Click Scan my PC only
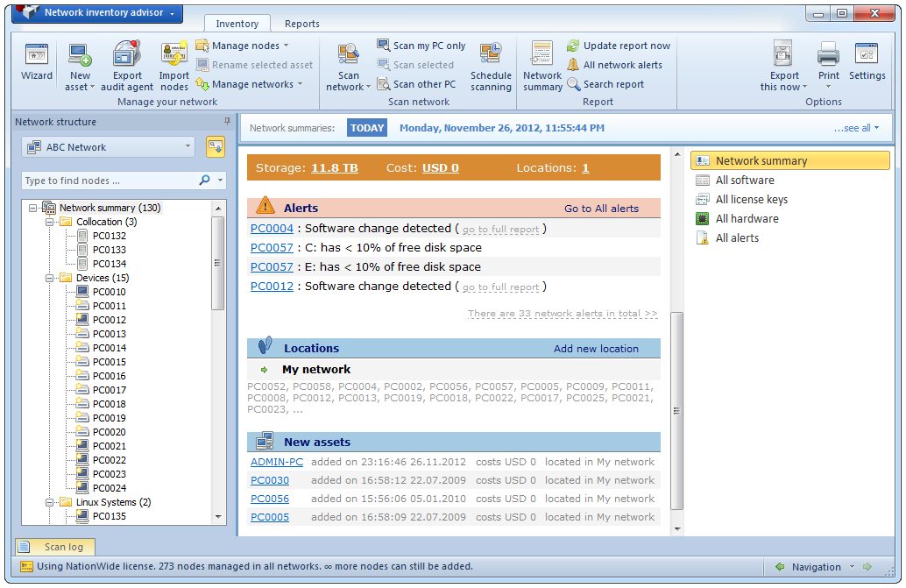Screen dimensions: 906x588 [421, 46]
